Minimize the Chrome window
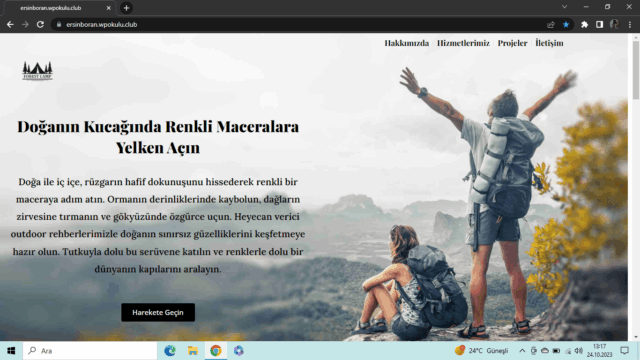The width and height of the screenshot is (640, 360). click(x=586, y=7)
